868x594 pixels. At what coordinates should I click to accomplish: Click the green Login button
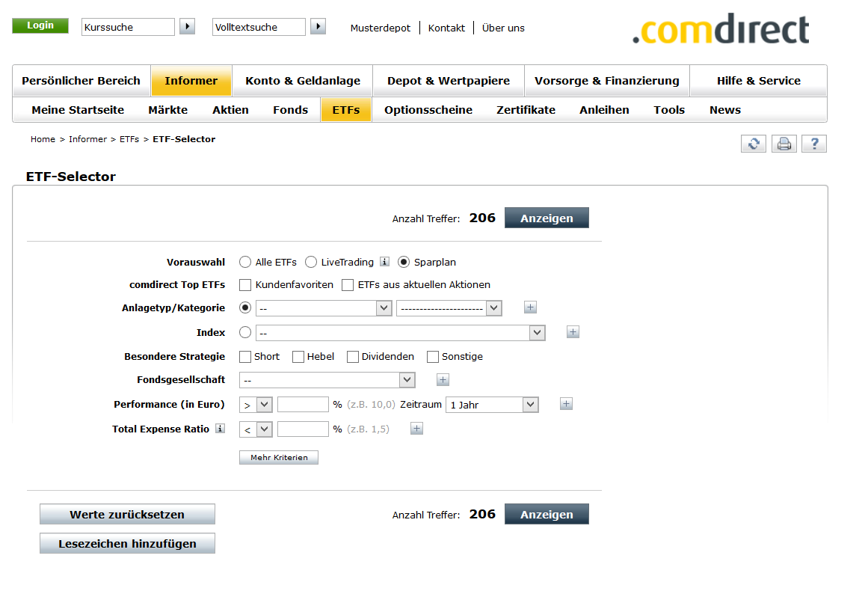point(40,25)
